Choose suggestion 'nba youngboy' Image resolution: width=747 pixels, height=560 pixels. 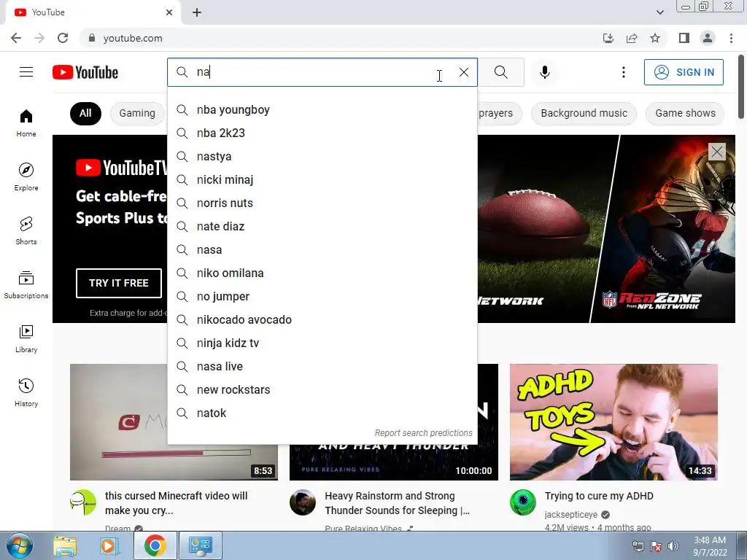pyautogui.click(x=322, y=110)
